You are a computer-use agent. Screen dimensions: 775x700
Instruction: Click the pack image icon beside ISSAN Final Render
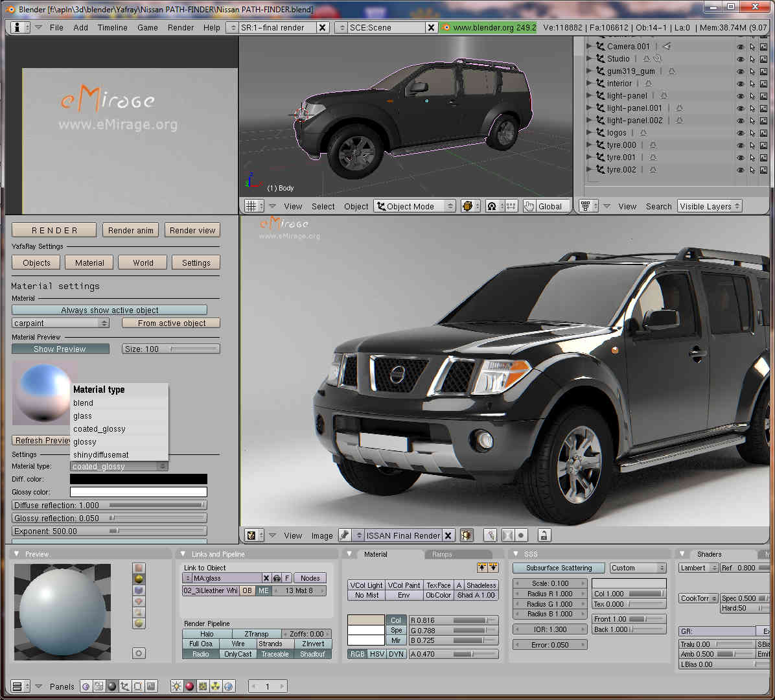pos(467,535)
